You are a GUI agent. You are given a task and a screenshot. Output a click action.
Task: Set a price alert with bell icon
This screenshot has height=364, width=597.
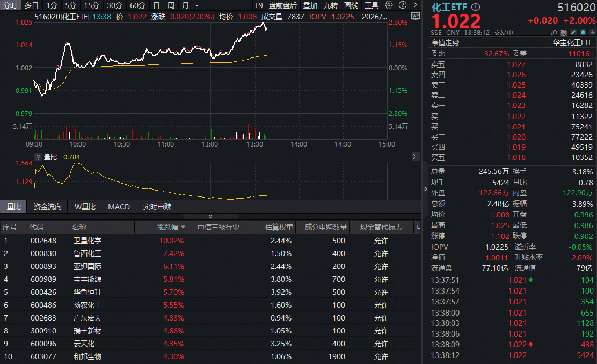(582, 32)
